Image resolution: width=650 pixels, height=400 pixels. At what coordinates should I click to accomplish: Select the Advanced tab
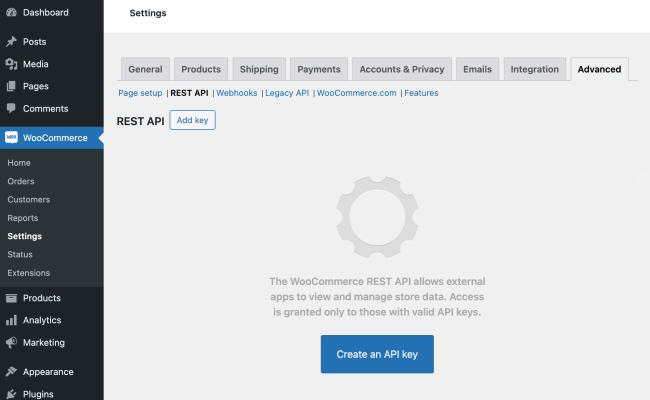(x=599, y=69)
